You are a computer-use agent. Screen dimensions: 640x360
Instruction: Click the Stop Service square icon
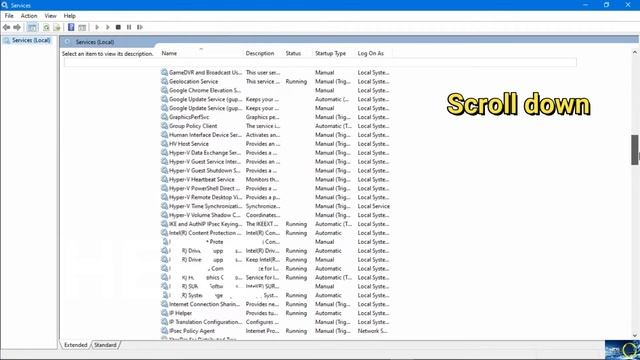pyautogui.click(x=118, y=27)
